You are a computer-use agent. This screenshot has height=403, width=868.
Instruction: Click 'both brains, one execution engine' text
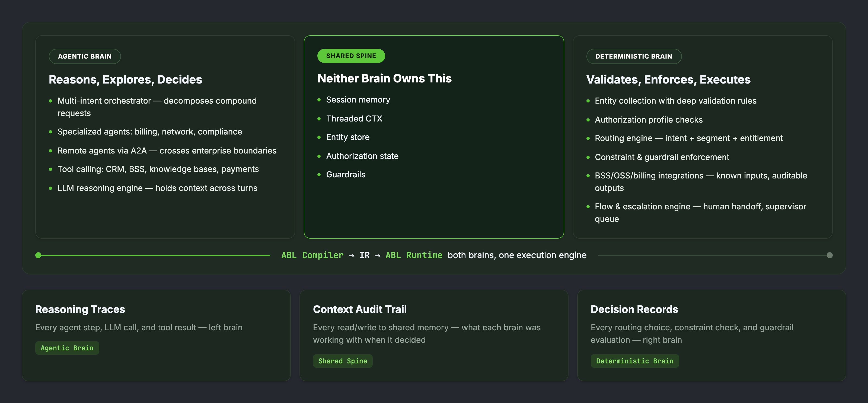(517, 255)
